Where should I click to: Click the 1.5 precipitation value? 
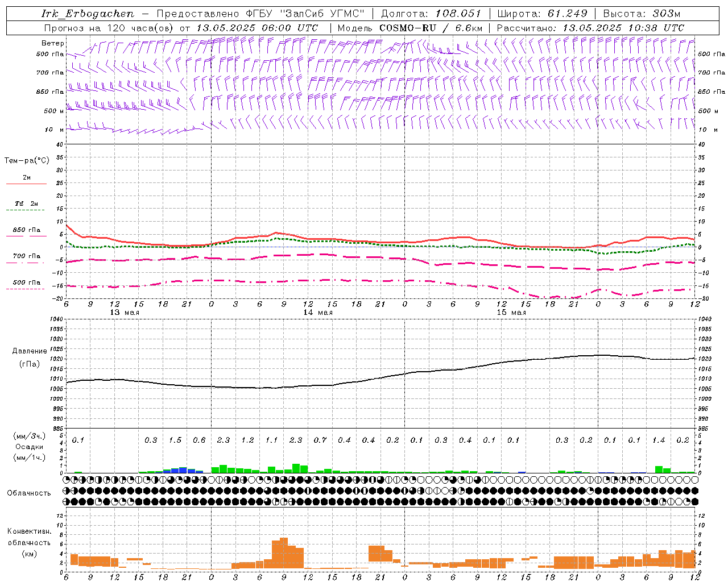click(175, 440)
